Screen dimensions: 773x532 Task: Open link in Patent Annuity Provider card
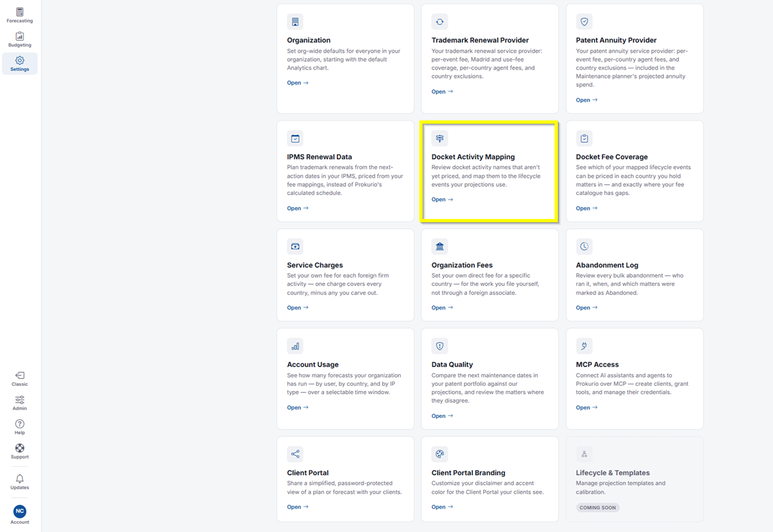[x=587, y=100]
